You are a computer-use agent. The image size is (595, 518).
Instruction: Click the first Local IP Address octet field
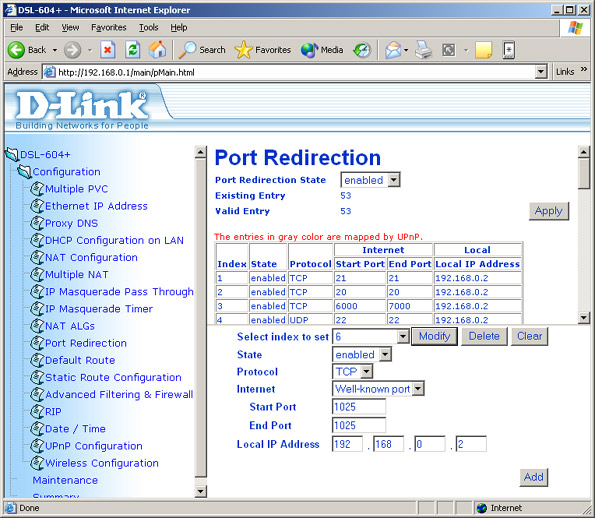point(347,444)
